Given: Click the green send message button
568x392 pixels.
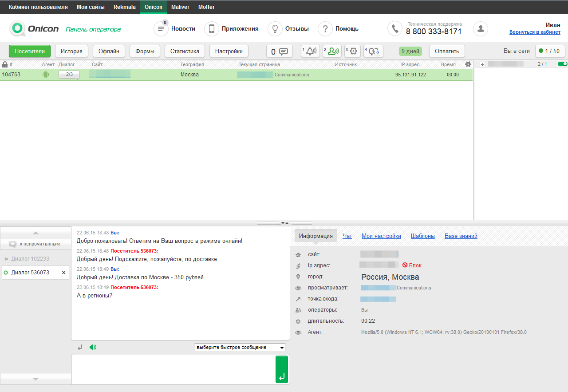Looking at the screenshot, I should pos(281,369).
